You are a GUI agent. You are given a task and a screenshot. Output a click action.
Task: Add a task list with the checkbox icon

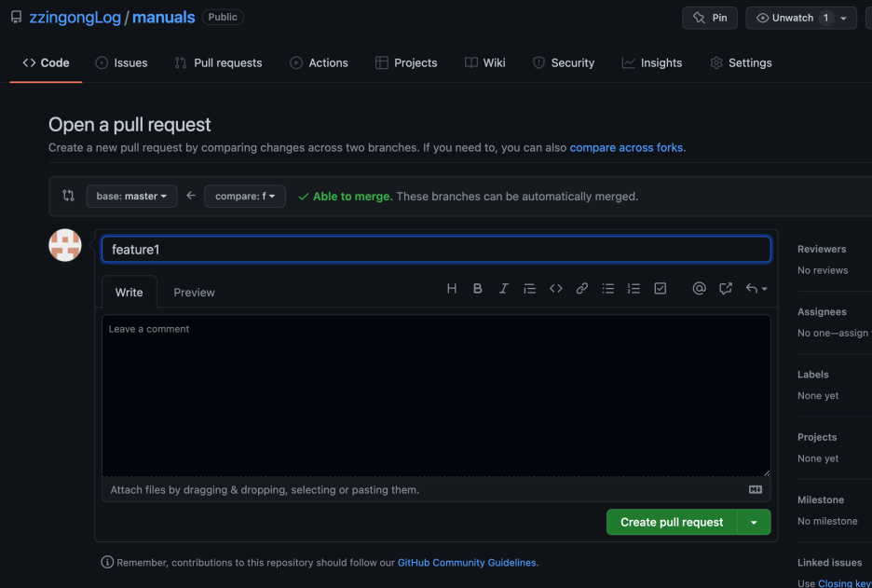661,288
